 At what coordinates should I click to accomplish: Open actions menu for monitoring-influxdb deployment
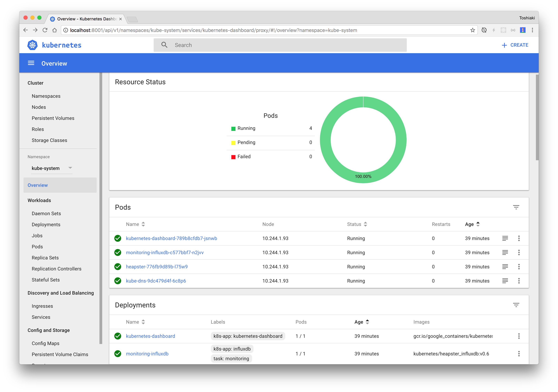coord(519,354)
